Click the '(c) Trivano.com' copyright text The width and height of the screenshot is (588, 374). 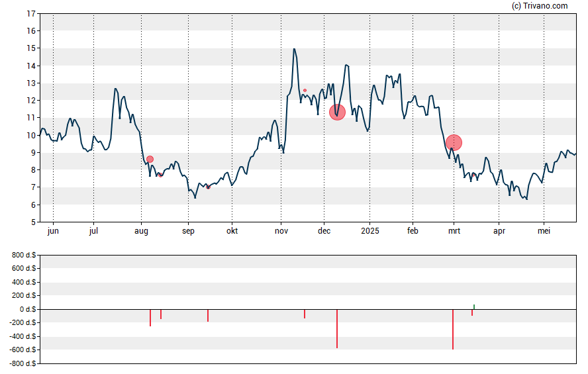(x=540, y=5)
